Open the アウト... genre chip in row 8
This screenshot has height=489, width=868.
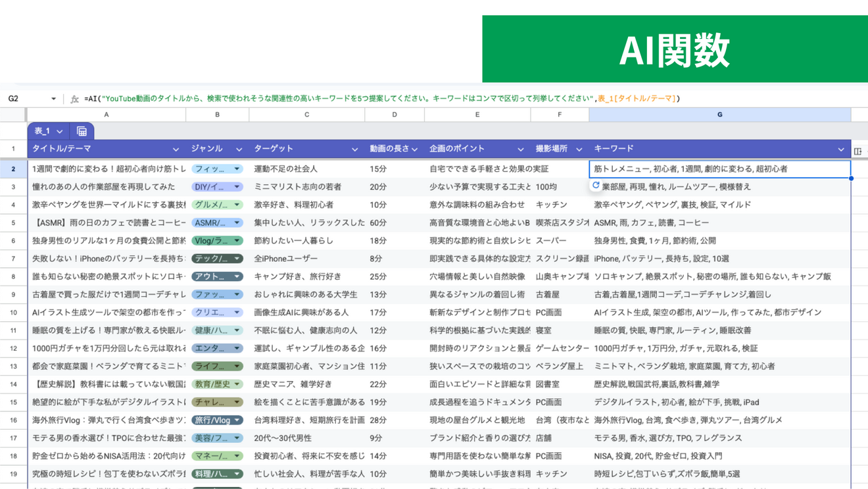tap(217, 276)
